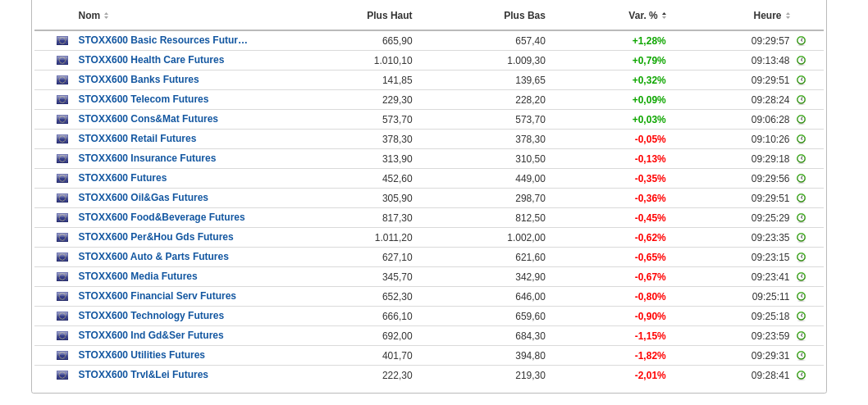This screenshot has width=868, height=405.
Task: Click the clock icon for STOXX600 Utilities Futures
Action: pos(801,356)
